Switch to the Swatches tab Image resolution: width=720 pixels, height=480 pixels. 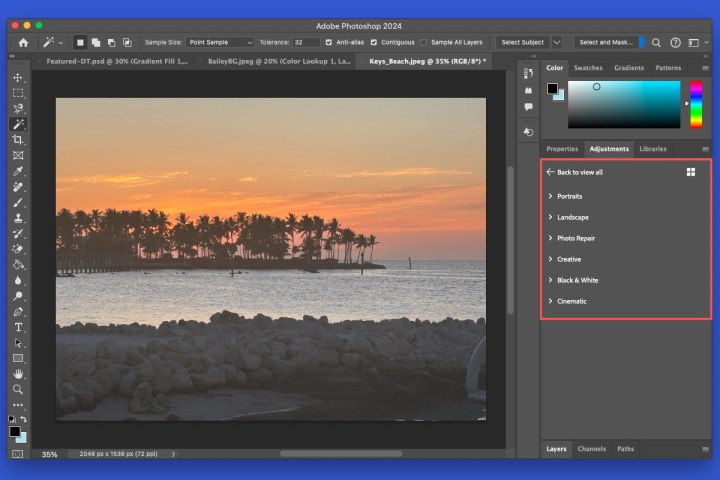point(587,68)
